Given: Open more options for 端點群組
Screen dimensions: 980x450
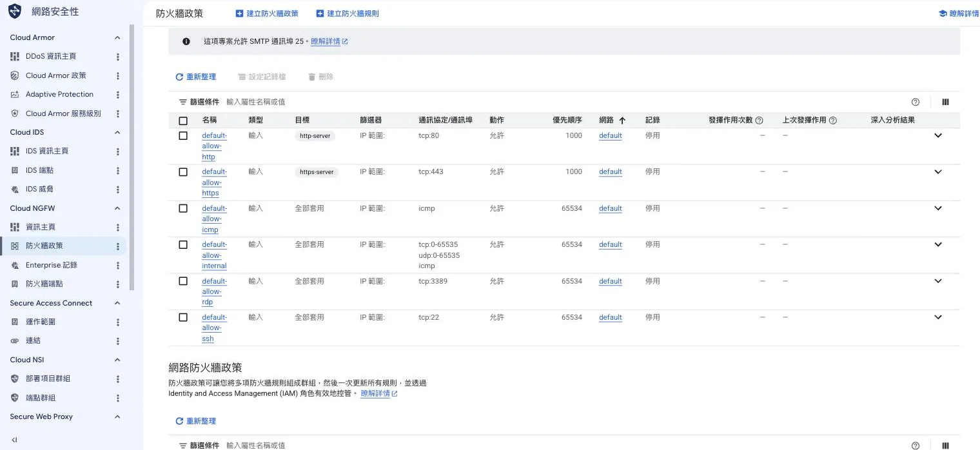Looking at the screenshot, I should click(118, 398).
